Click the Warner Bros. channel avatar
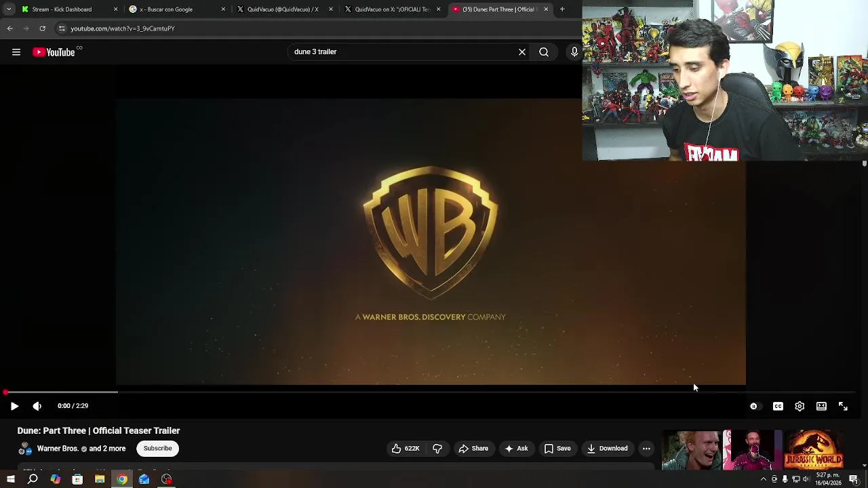 [25, 449]
